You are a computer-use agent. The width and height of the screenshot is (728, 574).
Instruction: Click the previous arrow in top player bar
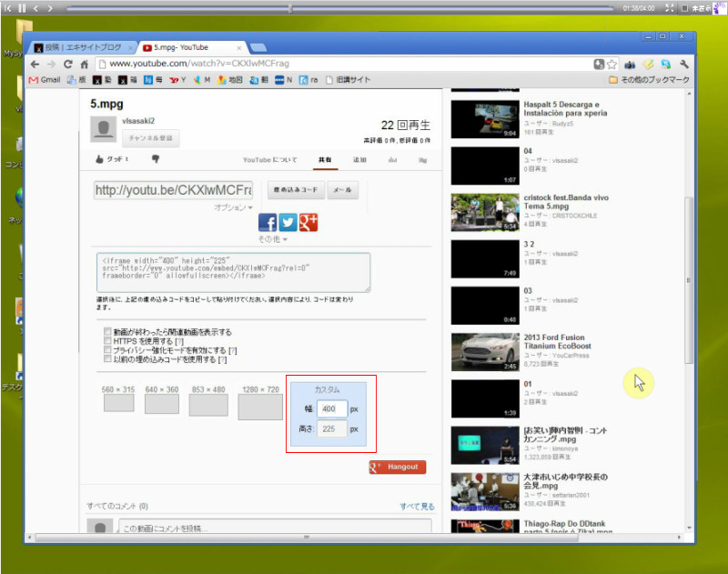click(35, 8)
